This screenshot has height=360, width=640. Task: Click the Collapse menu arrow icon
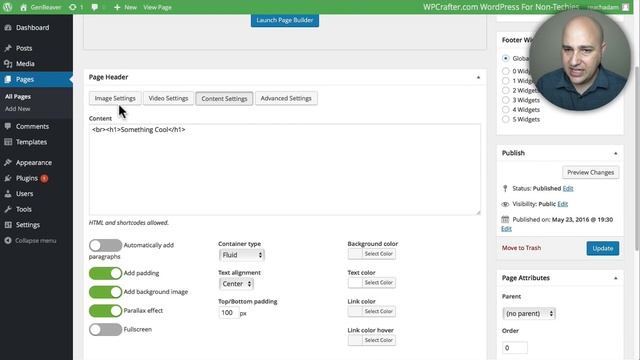point(8,241)
